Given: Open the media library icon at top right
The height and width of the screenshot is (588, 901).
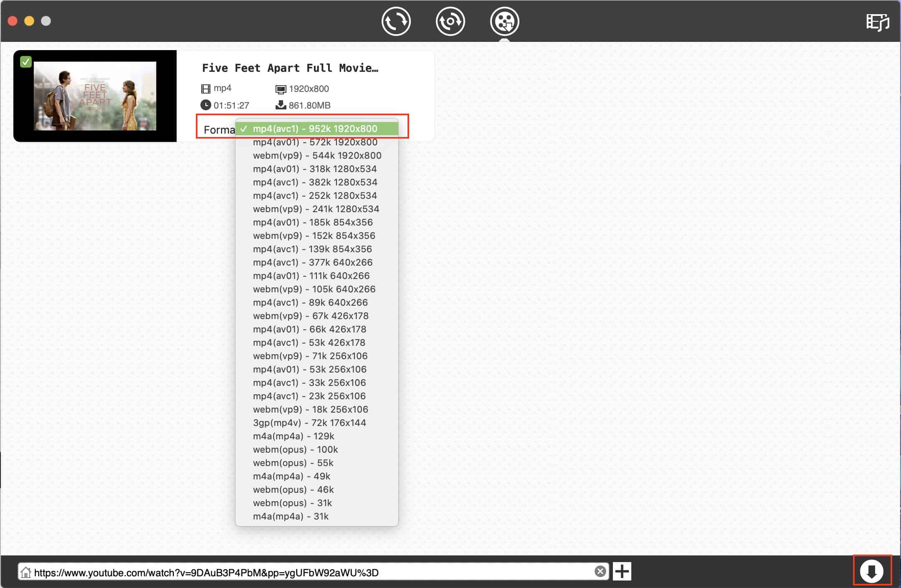Looking at the screenshot, I should (x=878, y=22).
